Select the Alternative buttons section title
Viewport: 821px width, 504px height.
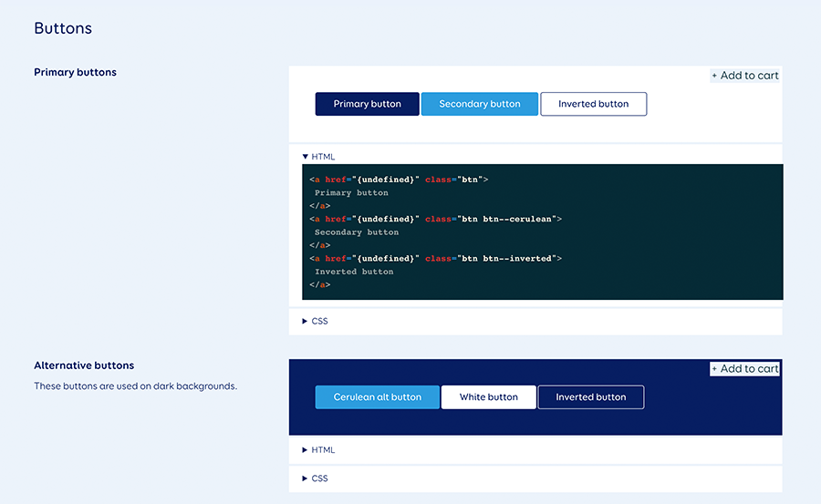(x=84, y=365)
